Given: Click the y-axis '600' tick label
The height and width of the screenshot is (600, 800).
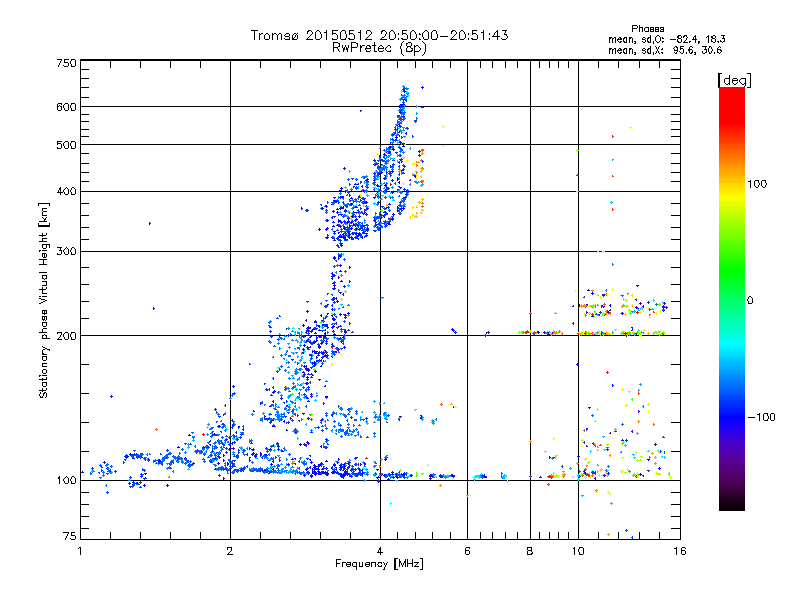Looking at the screenshot, I should (67, 107).
